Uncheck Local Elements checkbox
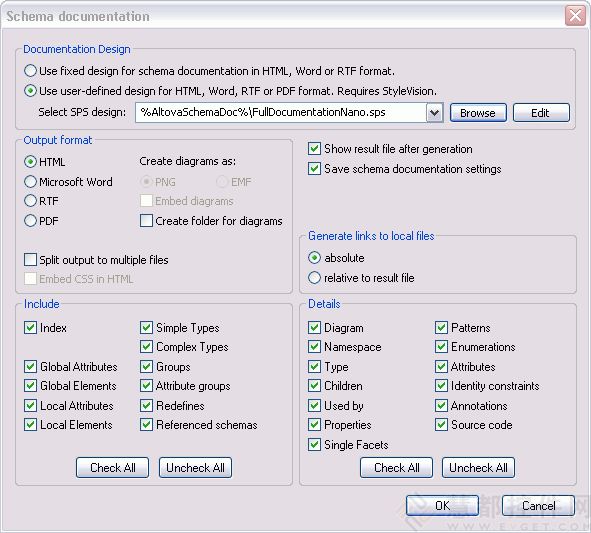The height and width of the screenshot is (533, 591). point(30,425)
